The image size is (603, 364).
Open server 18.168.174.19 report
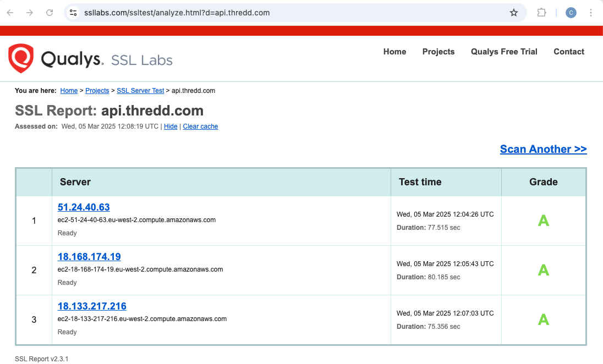(x=89, y=257)
